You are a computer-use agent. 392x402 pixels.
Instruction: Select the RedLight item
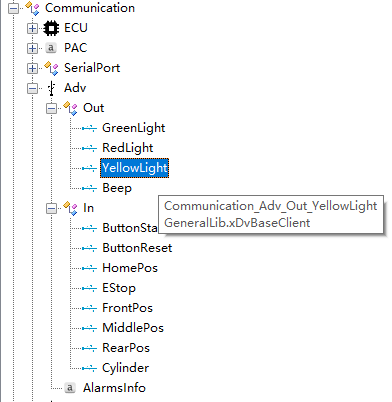[x=127, y=148]
